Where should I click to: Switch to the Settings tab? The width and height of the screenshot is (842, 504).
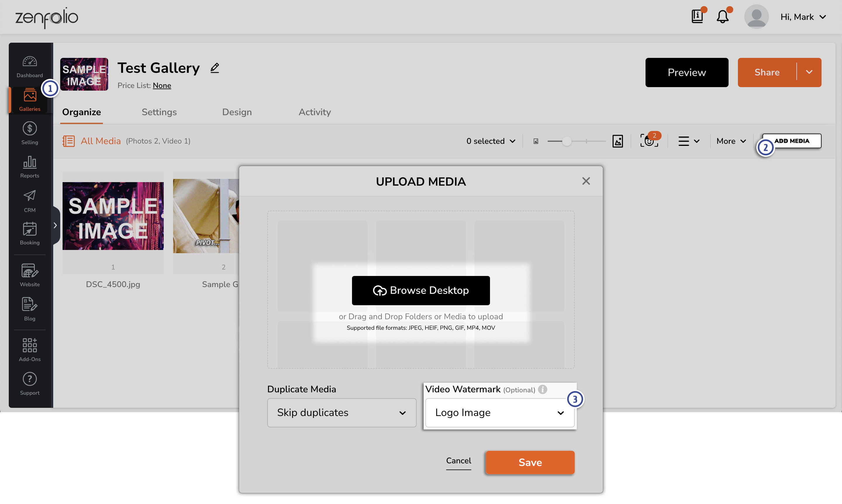[x=159, y=112]
